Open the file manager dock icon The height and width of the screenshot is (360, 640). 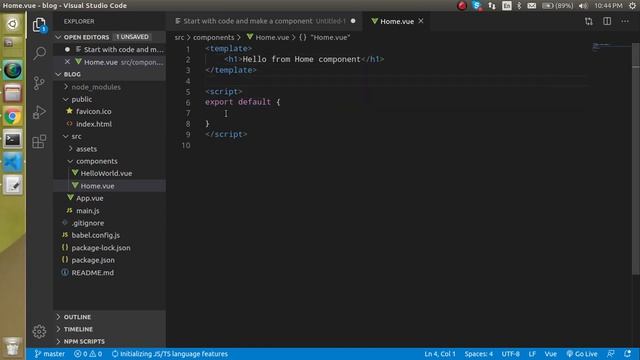13,93
